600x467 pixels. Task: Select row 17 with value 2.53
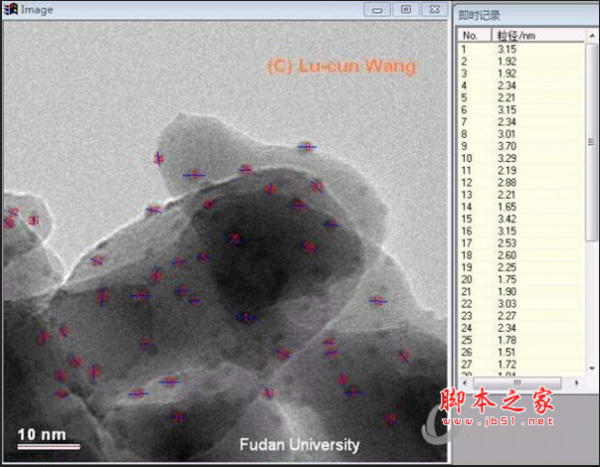tap(521, 243)
